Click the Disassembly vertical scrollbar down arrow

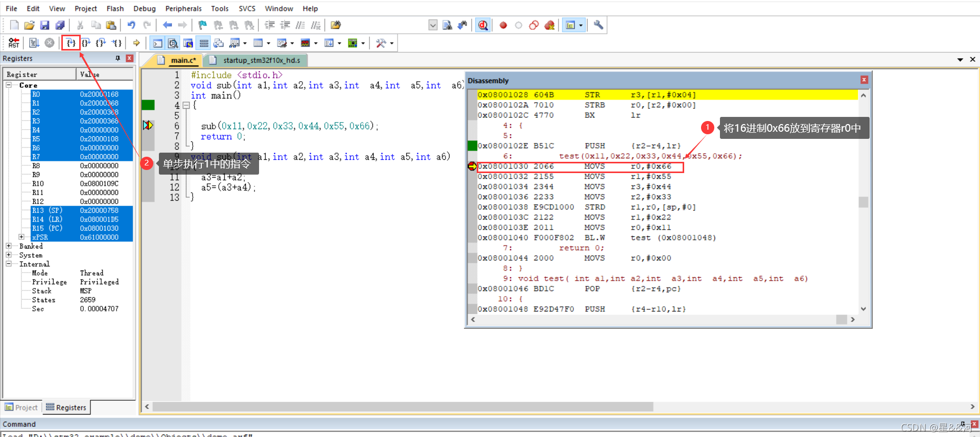tap(864, 309)
